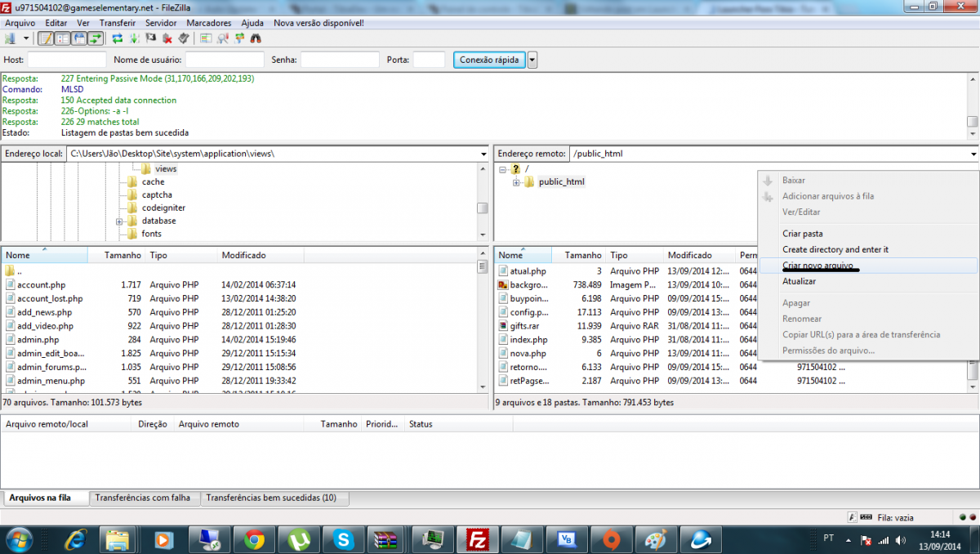Open the Arquivo menu
Screen dimensions: 980x554
(20, 23)
